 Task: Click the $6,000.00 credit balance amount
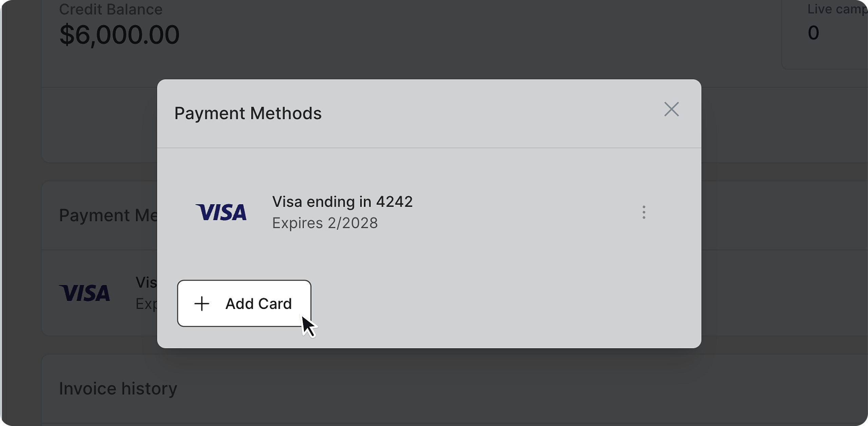pos(119,35)
